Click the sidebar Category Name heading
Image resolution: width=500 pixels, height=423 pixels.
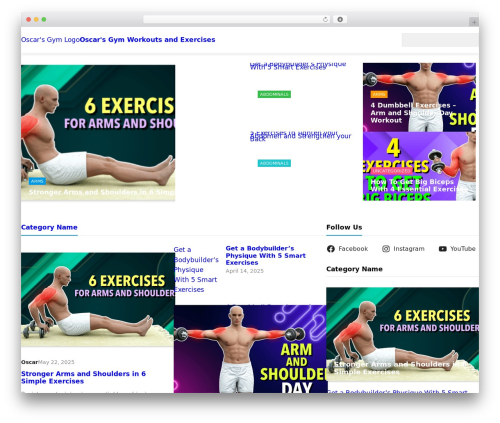(354, 269)
